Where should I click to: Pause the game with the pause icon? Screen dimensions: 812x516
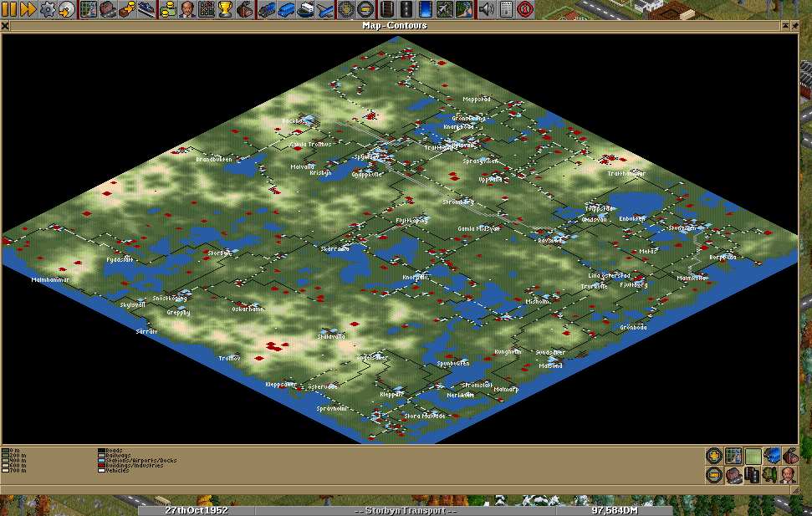(x=9, y=9)
